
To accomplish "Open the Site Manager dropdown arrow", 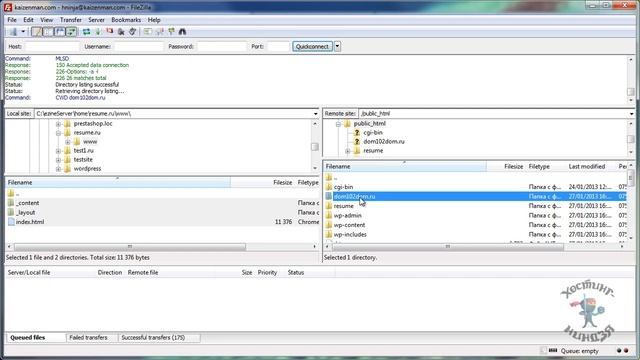I will pos(23,31).
